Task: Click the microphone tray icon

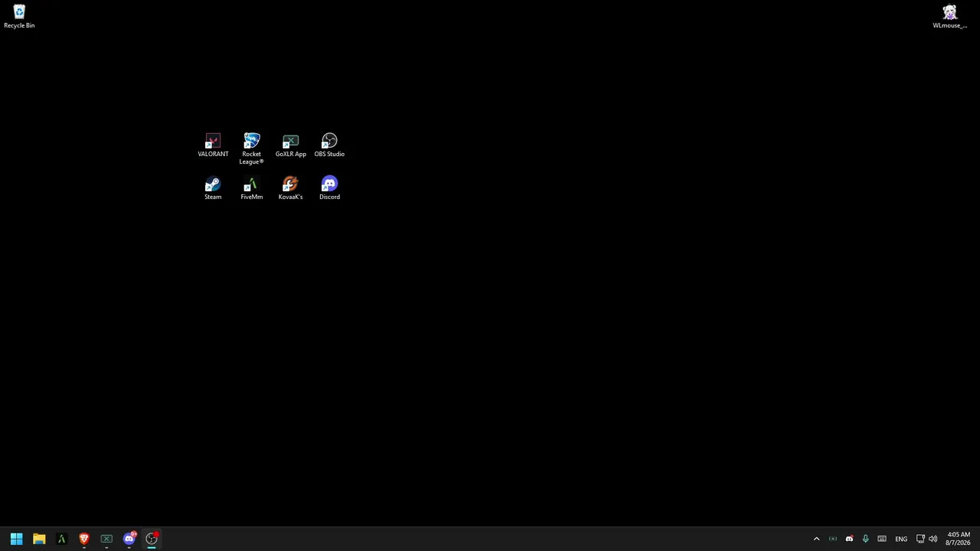Action: pyautogui.click(x=865, y=539)
